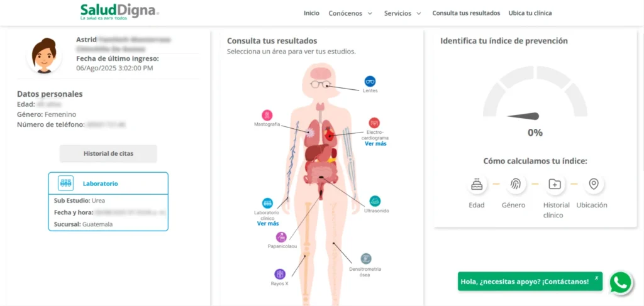Open the Papanicolaou icon
This screenshot has height=306, width=644.
[x=281, y=237]
